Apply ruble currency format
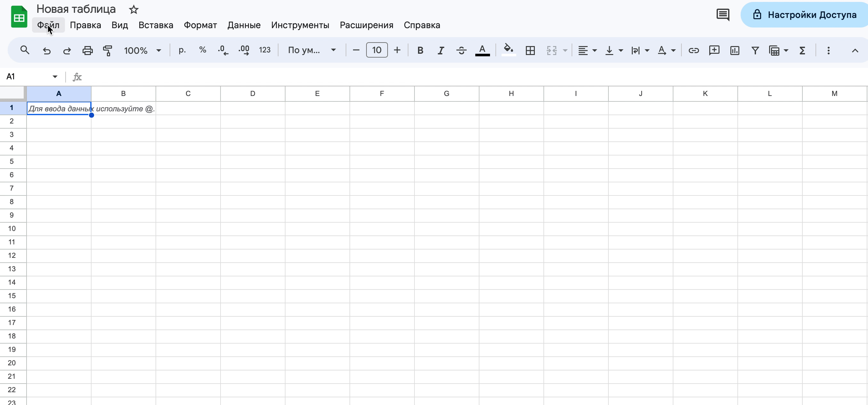The width and height of the screenshot is (868, 405). [x=182, y=50]
